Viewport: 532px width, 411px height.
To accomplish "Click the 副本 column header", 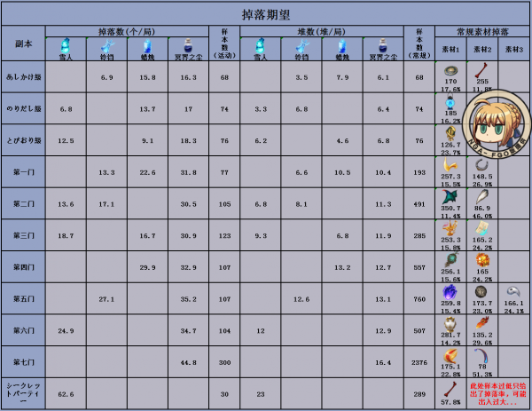I will click(23, 43).
